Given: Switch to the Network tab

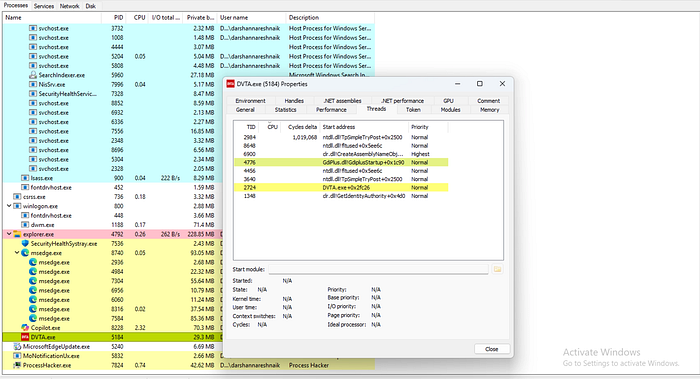Looking at the screenshot, I should pos(69,6).
